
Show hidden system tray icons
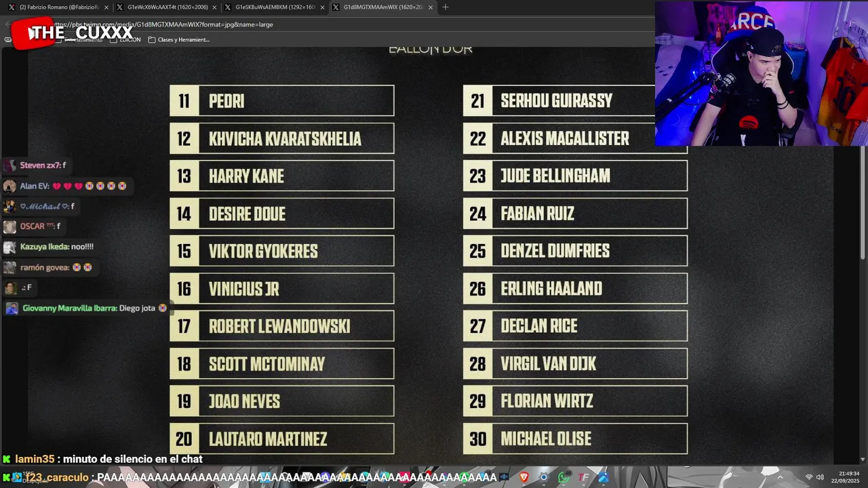click(779, 477)
